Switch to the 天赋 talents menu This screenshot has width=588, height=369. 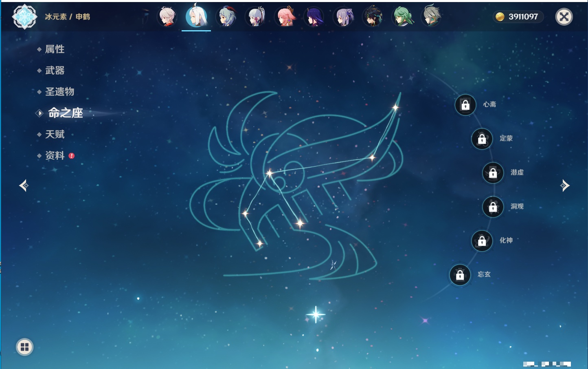click(55, 134)
